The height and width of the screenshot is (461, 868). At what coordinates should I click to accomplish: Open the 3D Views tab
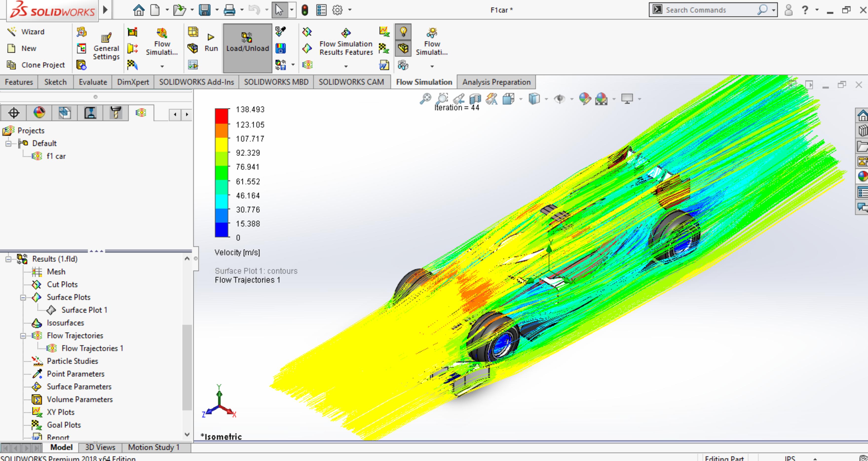[x=100, y=447]
